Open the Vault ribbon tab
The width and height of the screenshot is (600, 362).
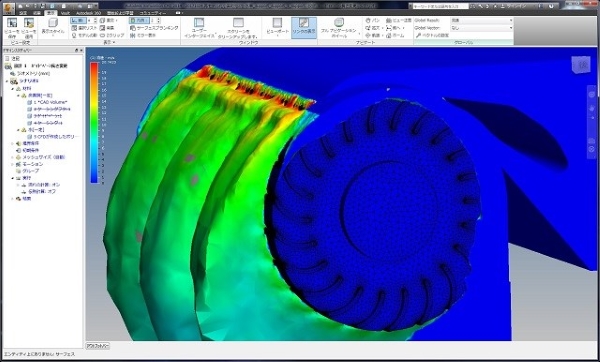click(x=65, y=13)
